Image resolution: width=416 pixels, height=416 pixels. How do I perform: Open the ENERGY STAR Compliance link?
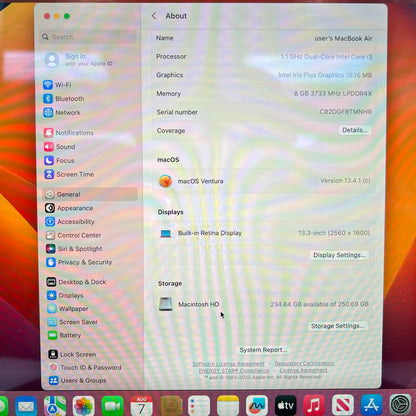tap(234, 370)
